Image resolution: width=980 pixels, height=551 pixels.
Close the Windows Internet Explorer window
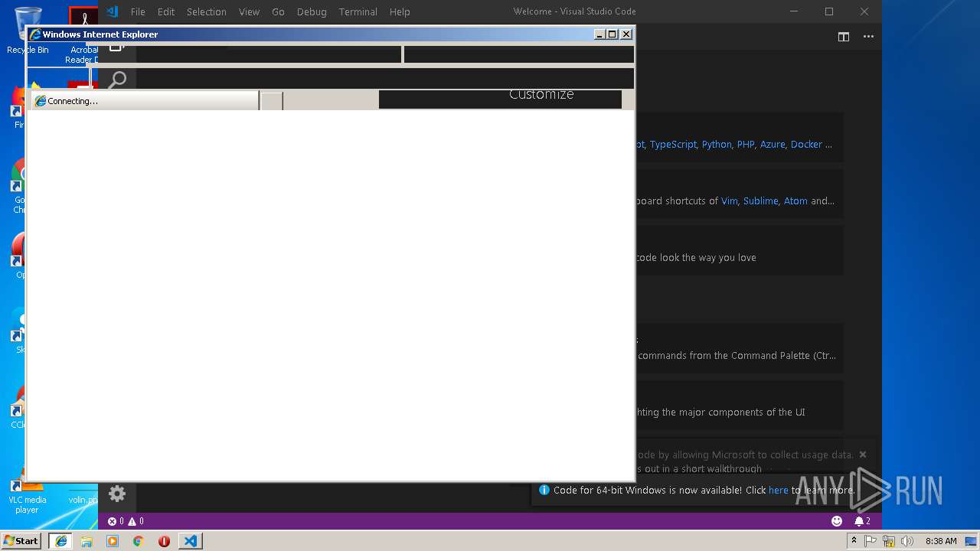point(626,34)
